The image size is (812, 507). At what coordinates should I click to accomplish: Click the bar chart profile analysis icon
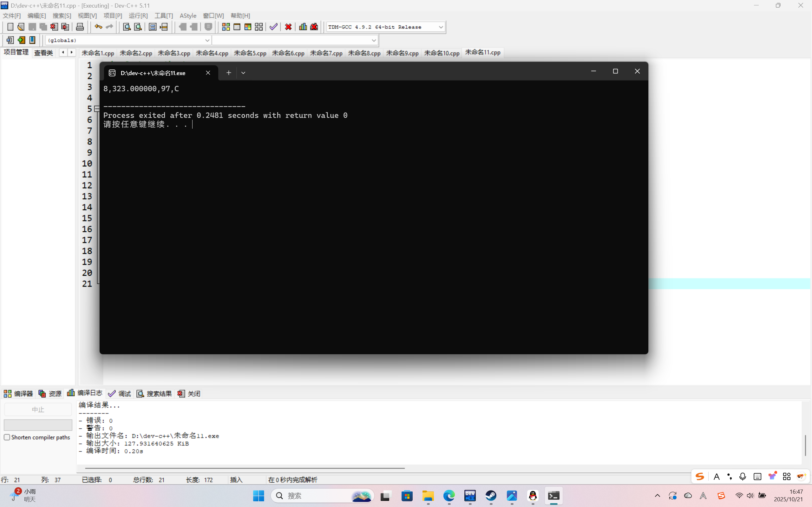[303, 27]
